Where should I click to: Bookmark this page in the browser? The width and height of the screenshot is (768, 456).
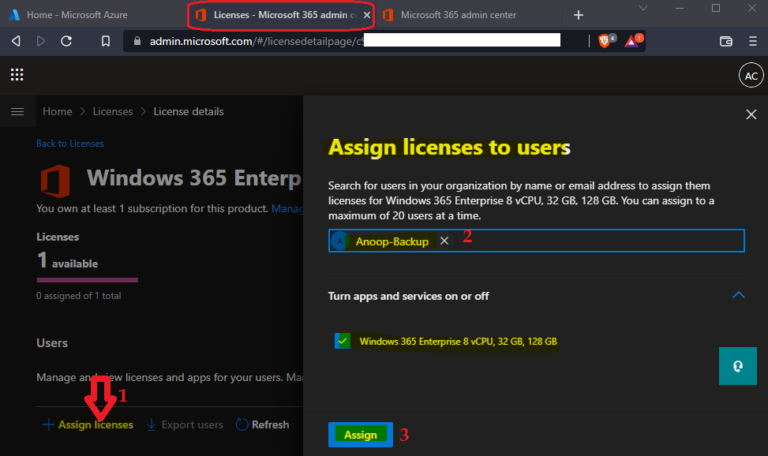pyautogui.click(x=105, y=41)
